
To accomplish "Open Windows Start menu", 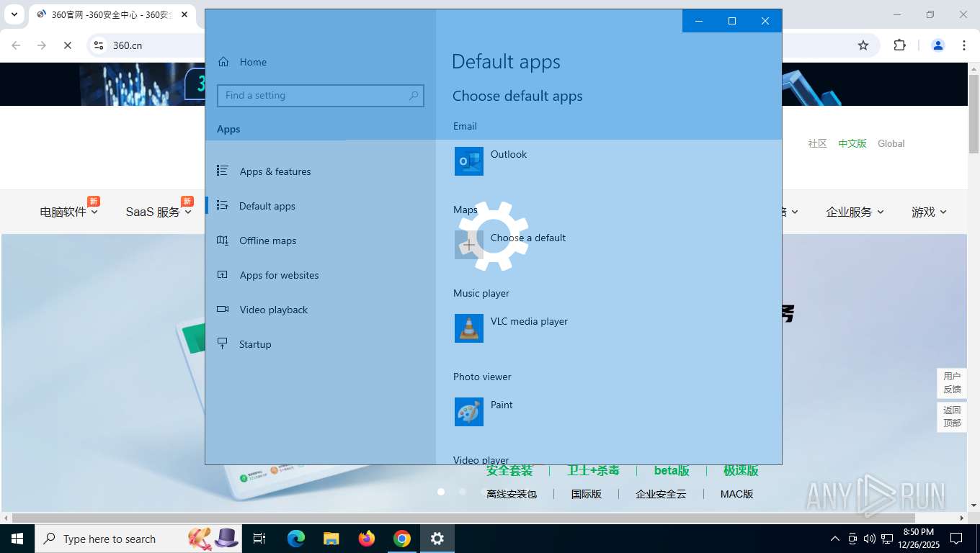I will [17, 539].
